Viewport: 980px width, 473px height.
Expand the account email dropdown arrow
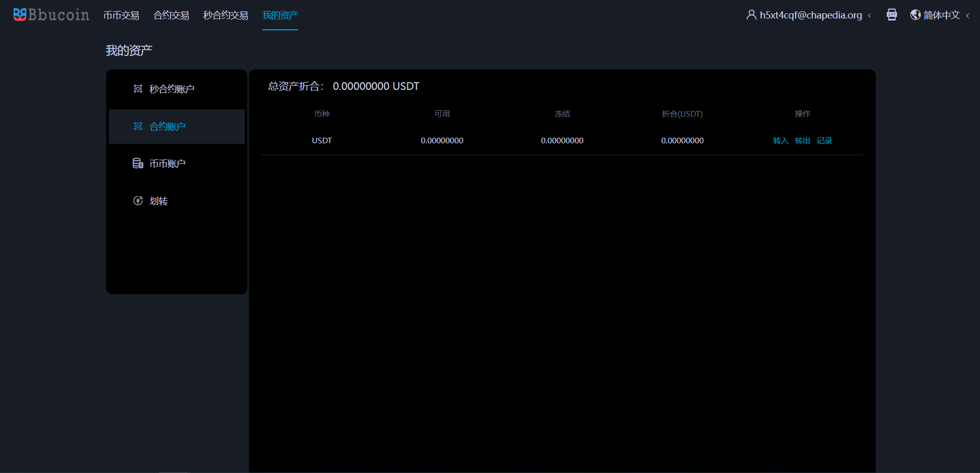(x=870, y=15)
